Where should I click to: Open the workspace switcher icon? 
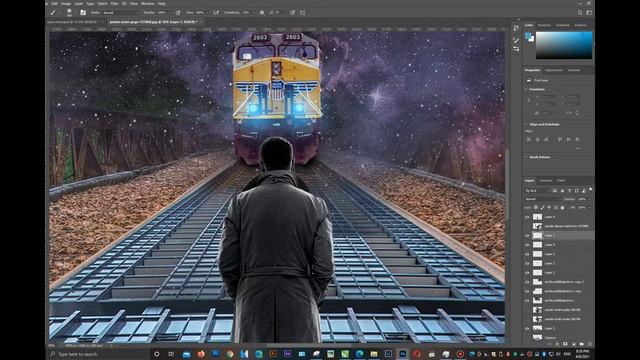(589, 13)
